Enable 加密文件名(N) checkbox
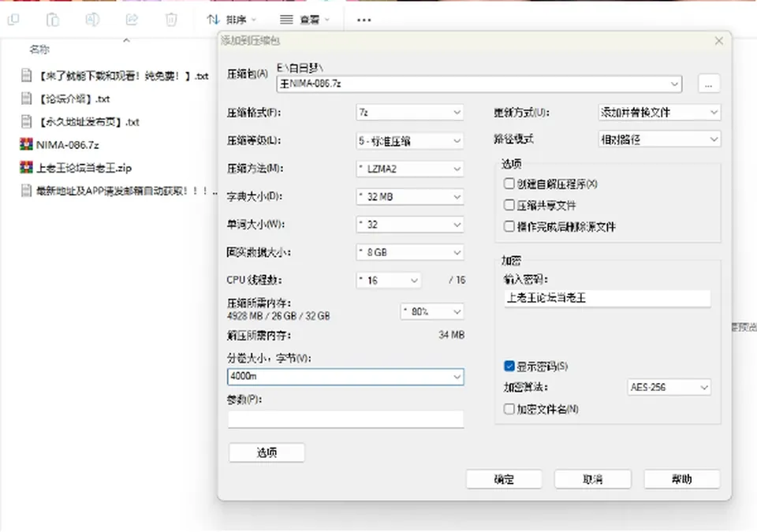This screenshot has width=757, height=532. click(x=509, y=409)
